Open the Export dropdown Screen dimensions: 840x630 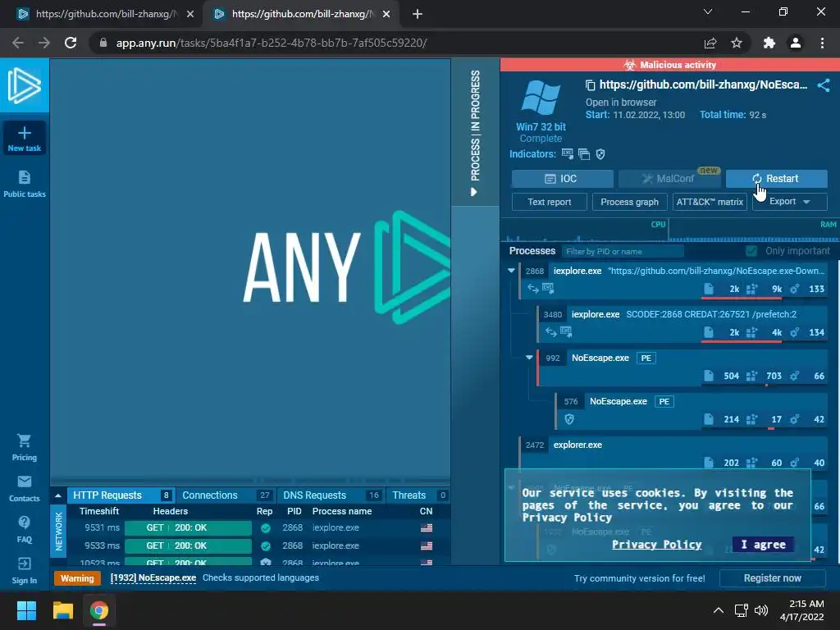tap(790, 202)
